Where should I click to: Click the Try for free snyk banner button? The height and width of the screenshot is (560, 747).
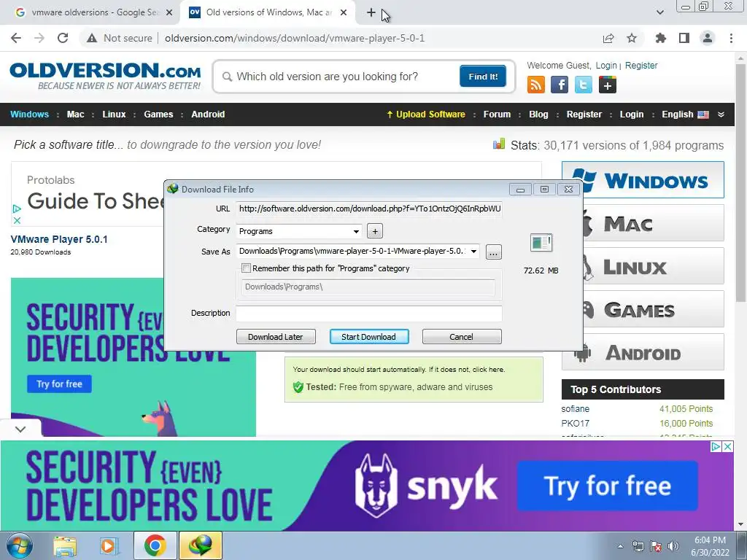click(x=608, y=486)
